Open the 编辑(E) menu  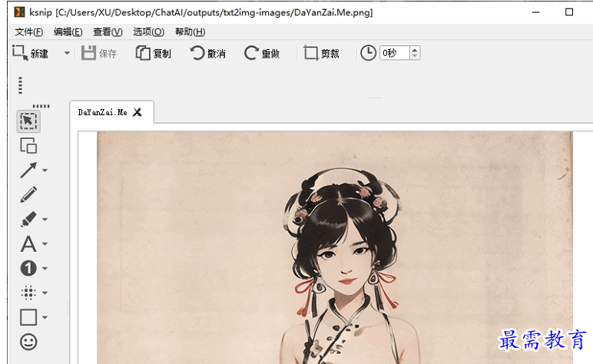(68, 31)
